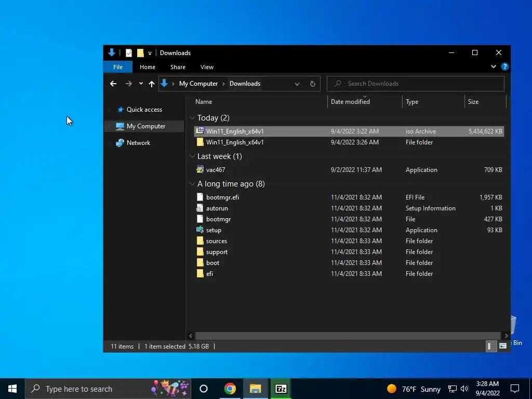The image size is (532, 399).
Task: Click horizontal scrollbar right arrow
Action: coord(506,336)
